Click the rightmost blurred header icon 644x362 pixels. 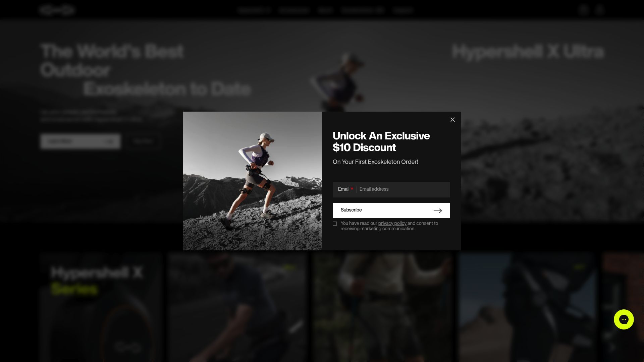pyautogui.click(x=600, y=10)
